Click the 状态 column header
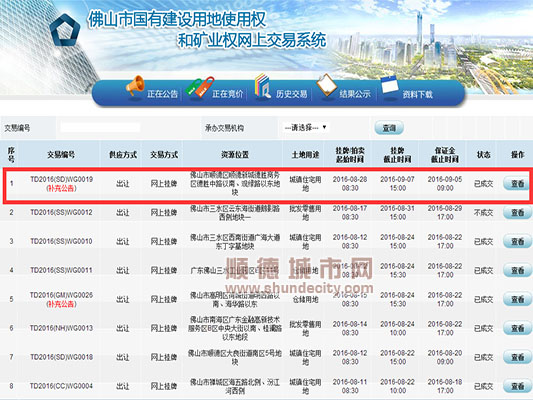Screen dimensions: 533x400 coord(483,155)
